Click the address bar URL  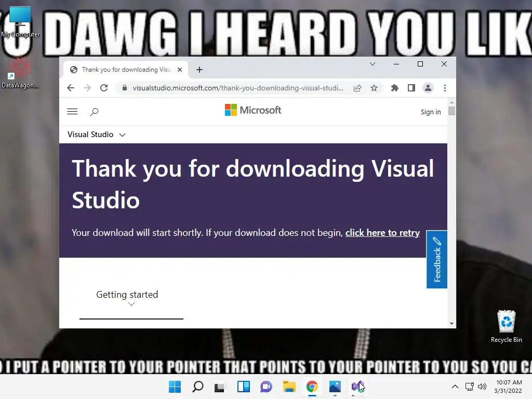click(x=238, y=88)
